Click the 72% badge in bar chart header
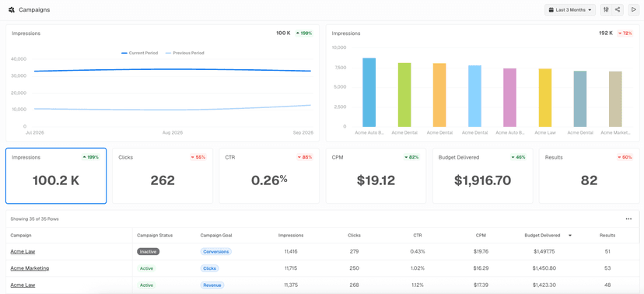The width and height of the screenshot is (644, 294). pyautogui.click(x=625, y=33)
